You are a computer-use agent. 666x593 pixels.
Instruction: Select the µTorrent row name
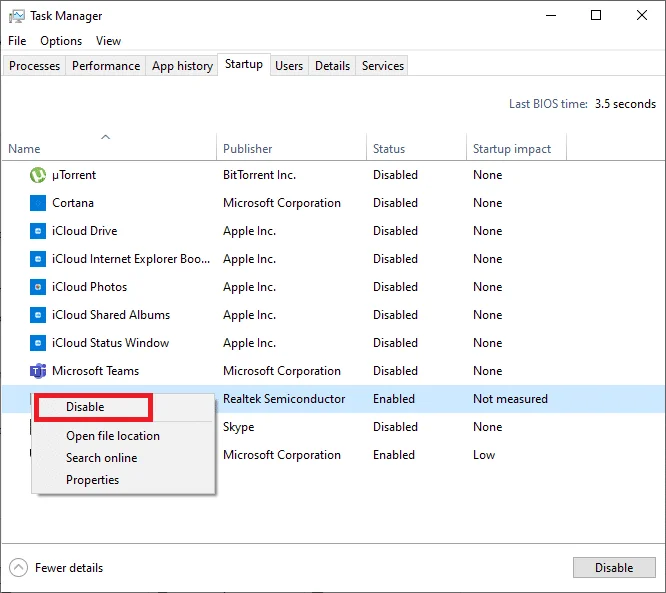click(x=74, y=175)
